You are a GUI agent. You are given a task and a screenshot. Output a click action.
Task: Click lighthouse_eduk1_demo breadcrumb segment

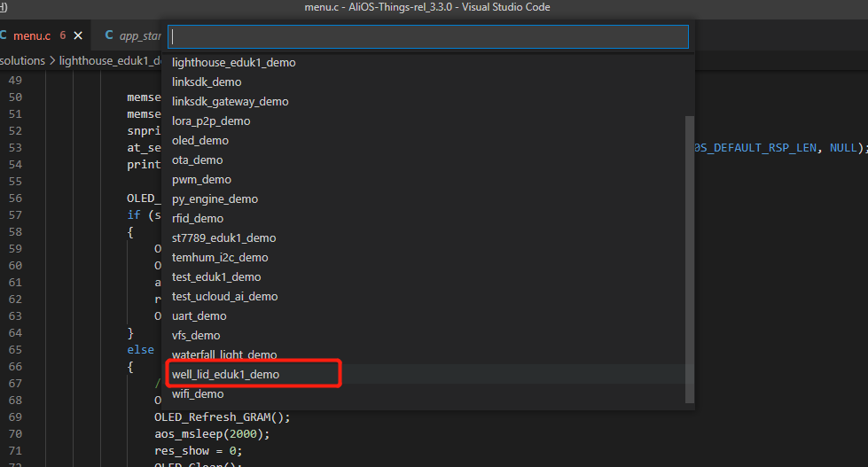tap(110, 61)
